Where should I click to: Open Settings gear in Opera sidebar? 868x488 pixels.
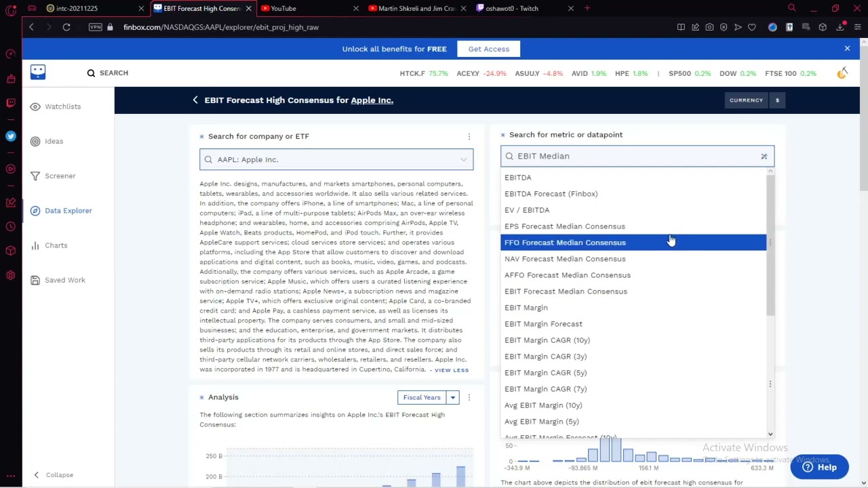10,275
